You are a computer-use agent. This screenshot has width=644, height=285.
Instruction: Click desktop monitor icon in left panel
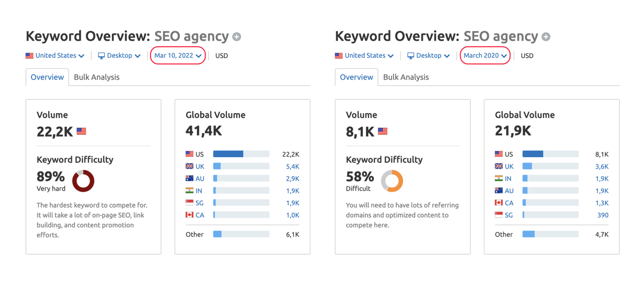tap(101, 56)
